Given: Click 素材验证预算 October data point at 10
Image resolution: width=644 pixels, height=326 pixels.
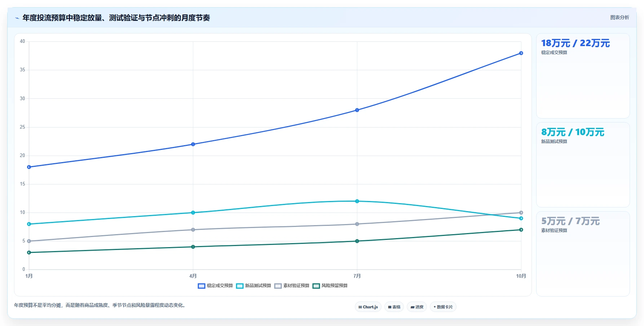Looking at the screenshot, I should (521, 213).
